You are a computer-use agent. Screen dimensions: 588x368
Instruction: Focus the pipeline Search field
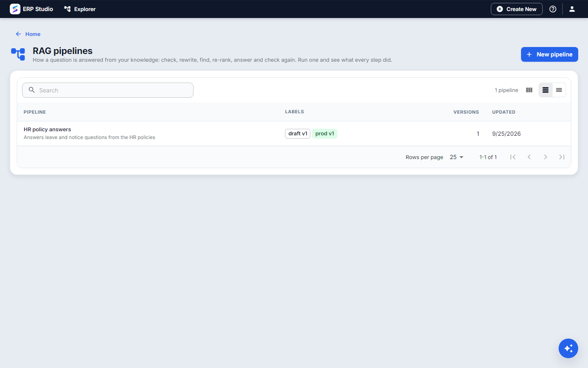point(108,90)
